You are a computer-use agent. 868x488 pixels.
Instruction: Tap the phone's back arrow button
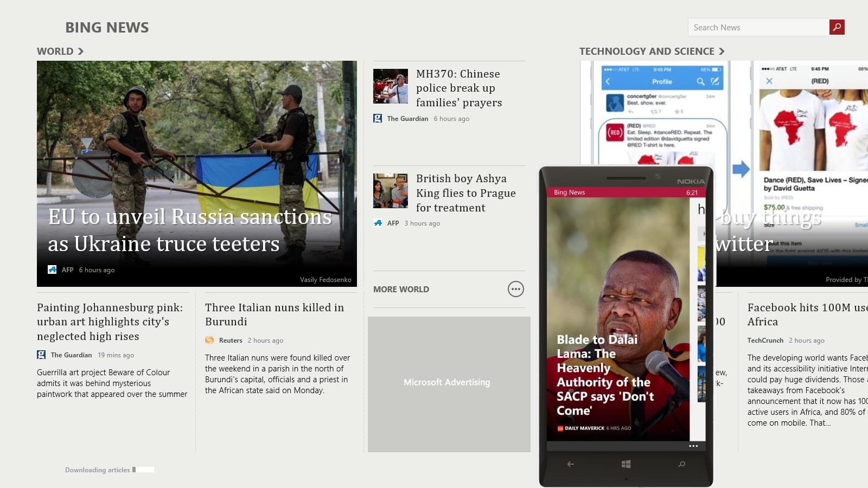click(570, 464)
